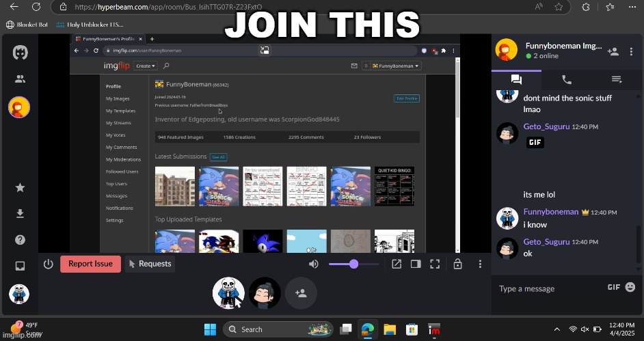
Task: Switch to the queue list tab
Action: tap(617, 79)
